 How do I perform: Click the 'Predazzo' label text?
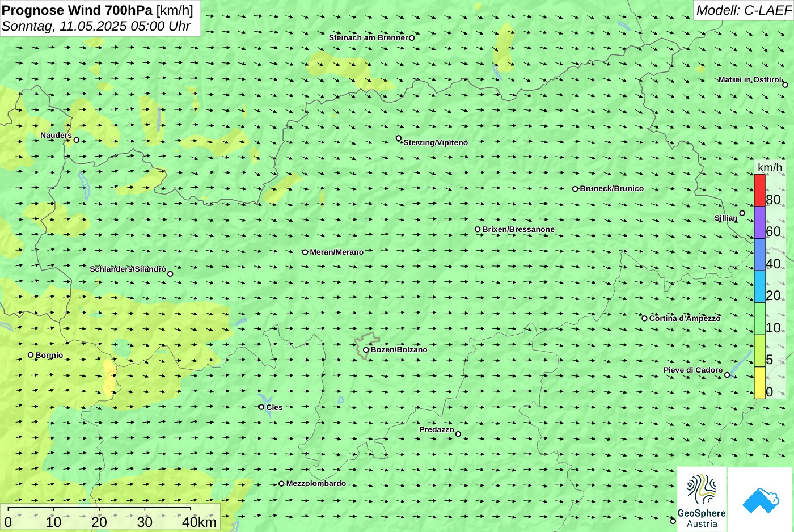[x=437, y=430]
